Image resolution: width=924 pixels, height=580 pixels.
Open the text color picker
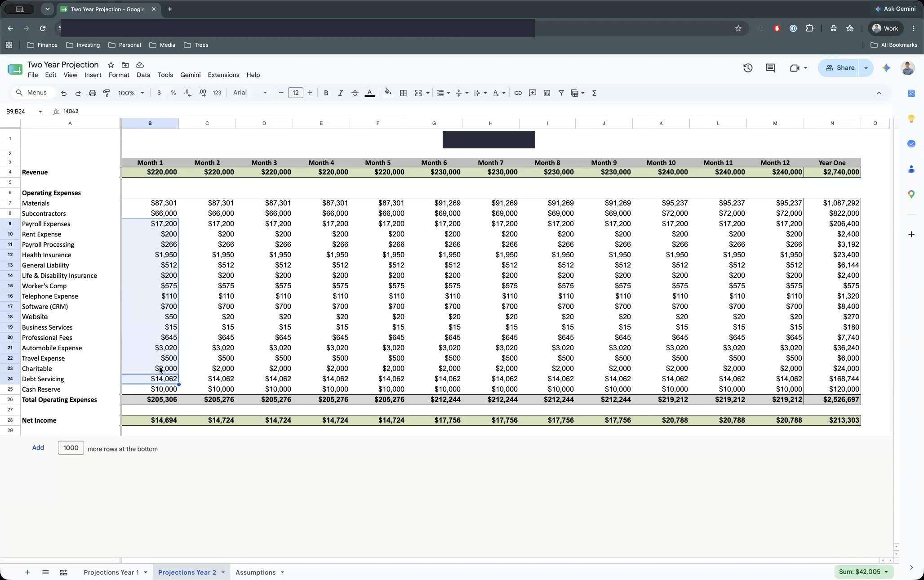coord(370,93)
